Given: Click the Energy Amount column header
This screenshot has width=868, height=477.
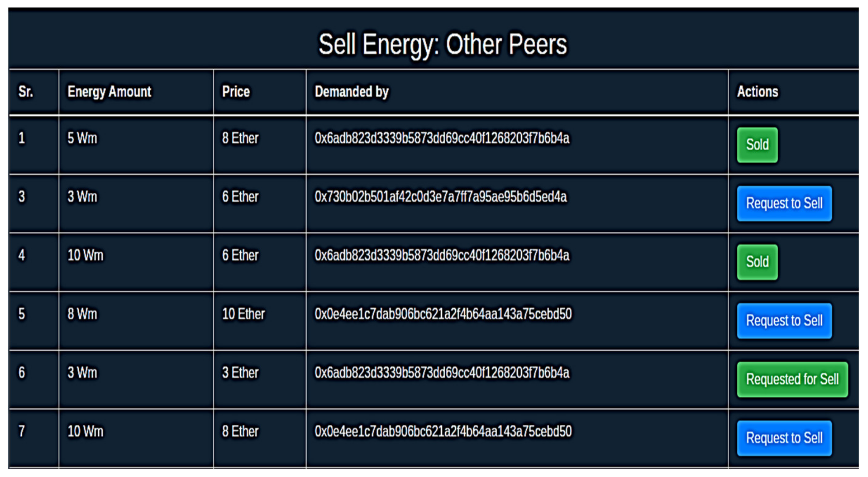Looking at the screenshot, I should [x=110, y=91].
